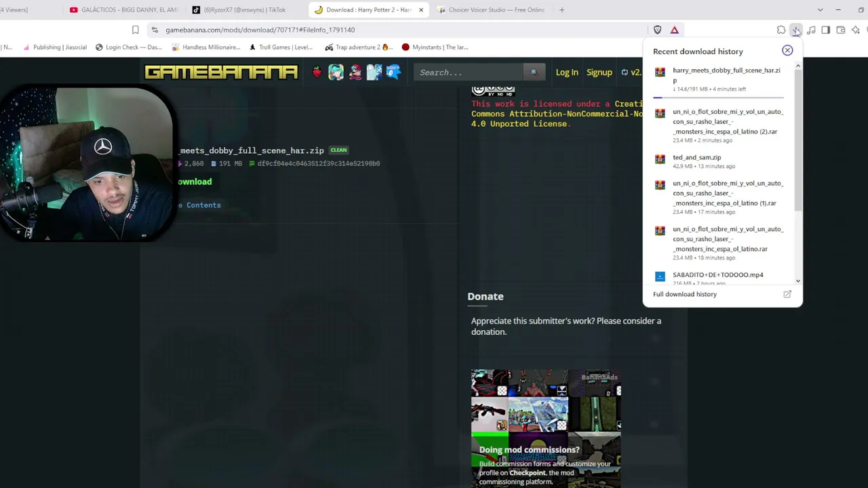Open the Brave Shields lion icon

[657, 30]
